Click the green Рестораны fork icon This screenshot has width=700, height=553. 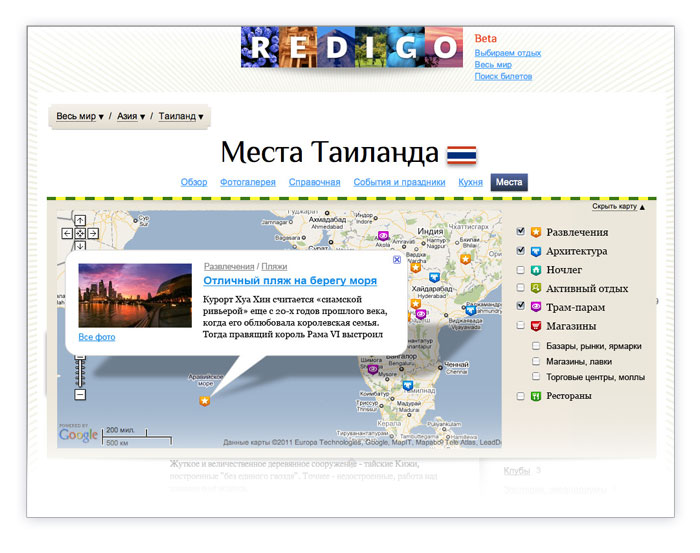tap(536, 397)
